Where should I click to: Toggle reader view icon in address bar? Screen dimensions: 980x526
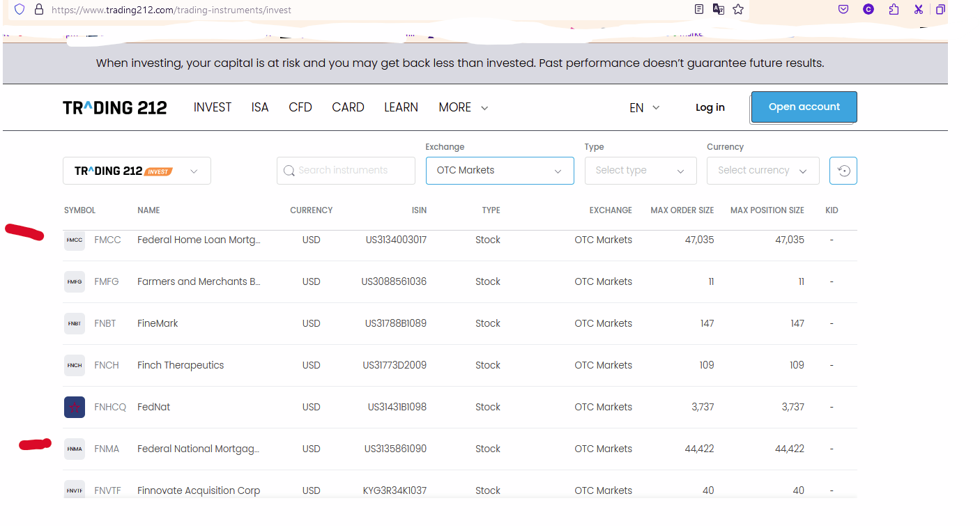699,9
